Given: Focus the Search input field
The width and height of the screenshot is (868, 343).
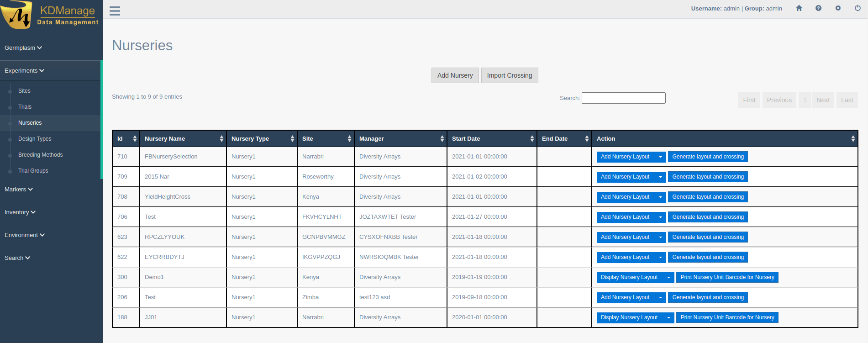Looking at the screenshot, I should tap(623, 98).
